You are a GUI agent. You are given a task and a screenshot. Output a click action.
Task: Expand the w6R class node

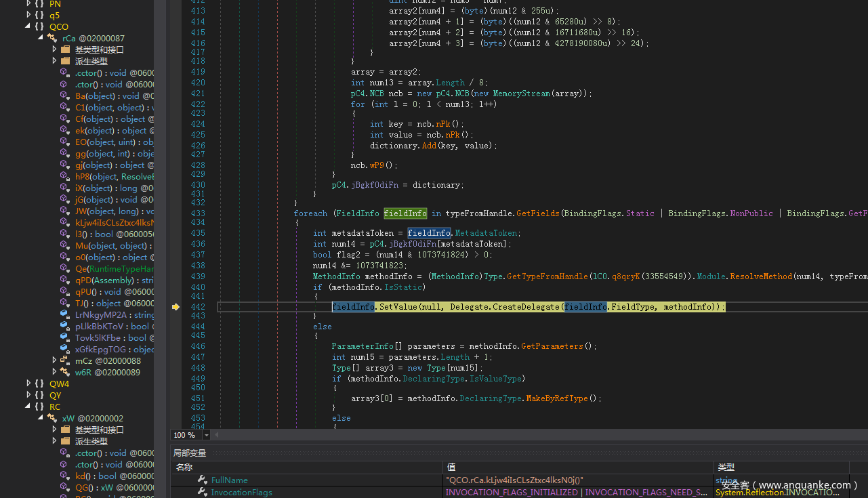(55, 373)
